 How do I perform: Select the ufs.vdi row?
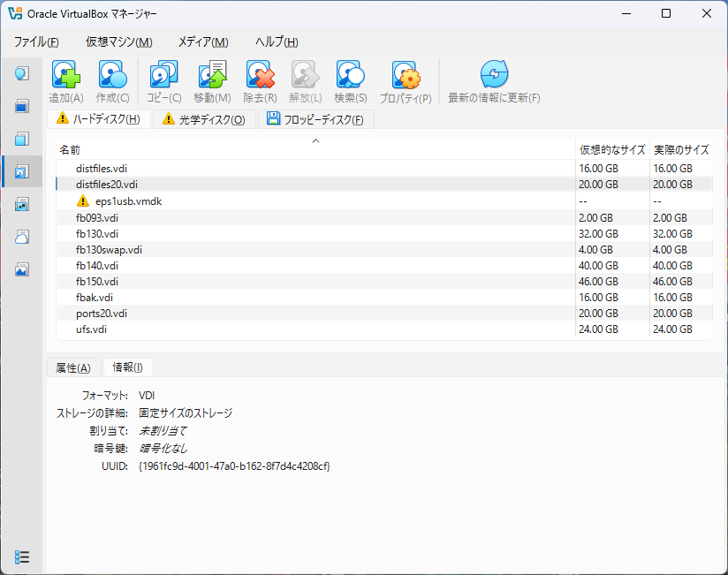[384, 329]
